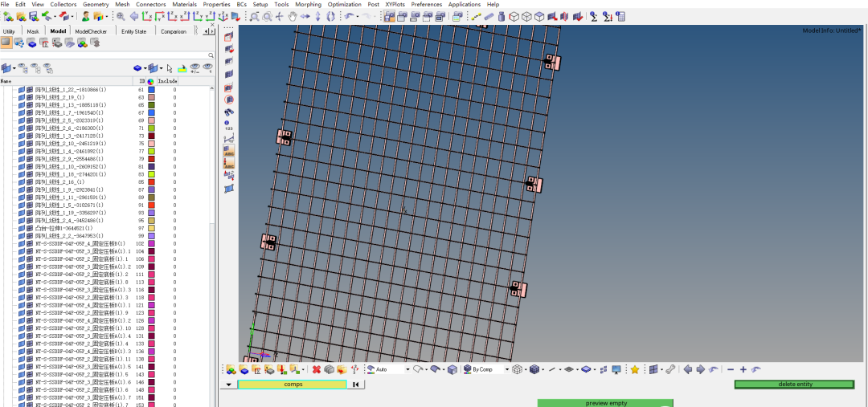Open the By Comp color mode dropdown
The width and height of the screenshot is (868, 407).
pos(507,369)
